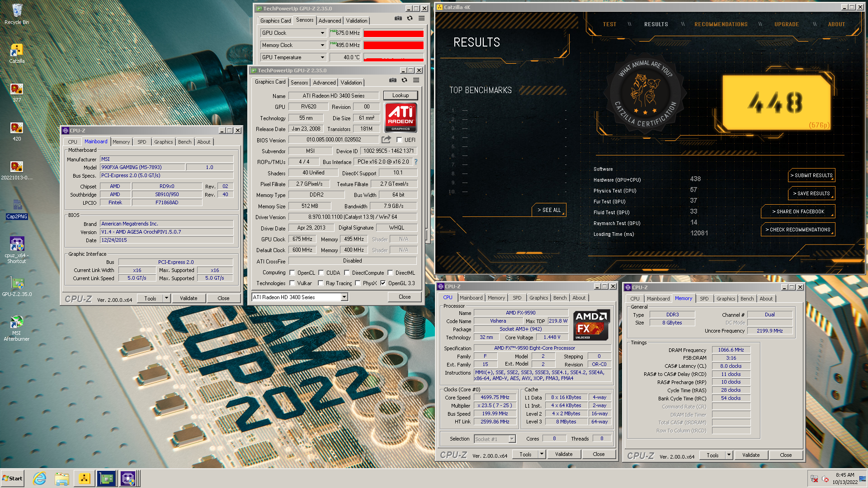Open the Bench tab in Memory CPU-Z window
The height and width of the screenshot is (488, 868).
pyautogui.click(x=747, y=299)
